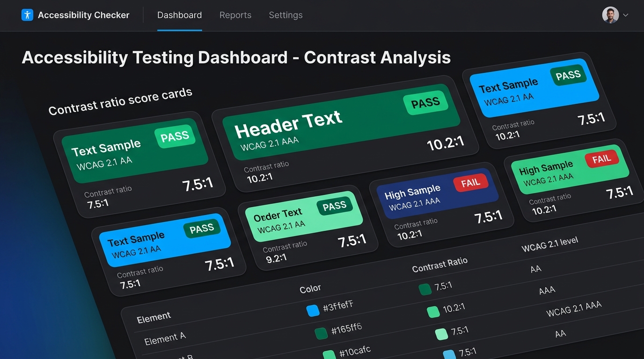644x359 pixels.
Task: Select the #10cafc color code
Action: point(355,351)
